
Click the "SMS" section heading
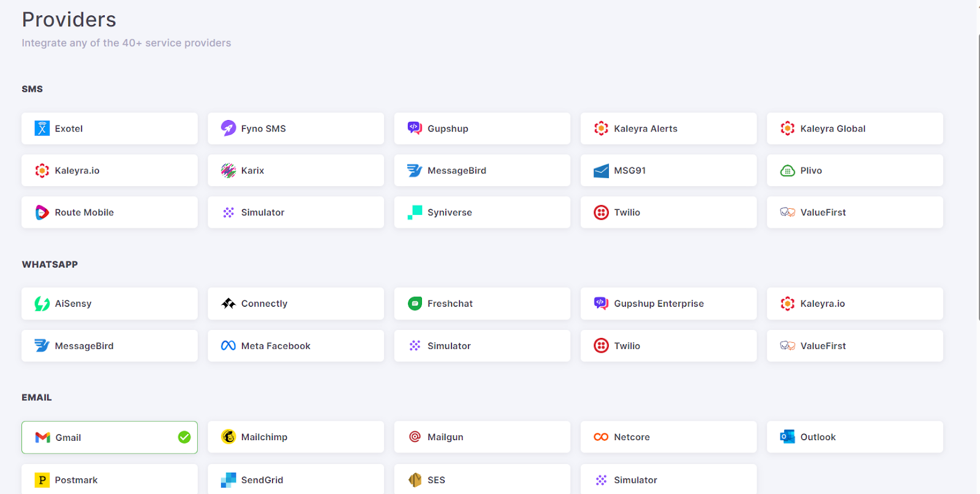click(x=32, y=89)
